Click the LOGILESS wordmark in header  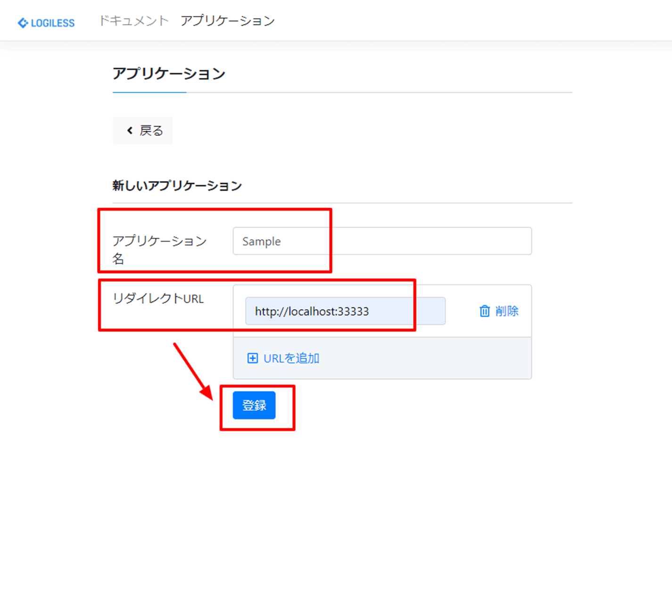point(53,23)
